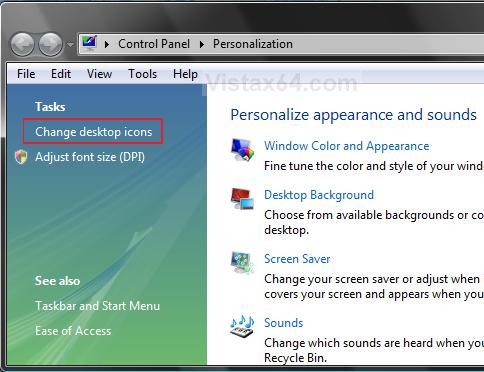
Task: Click Change desktop icons task link
Action: coord(94,132)
